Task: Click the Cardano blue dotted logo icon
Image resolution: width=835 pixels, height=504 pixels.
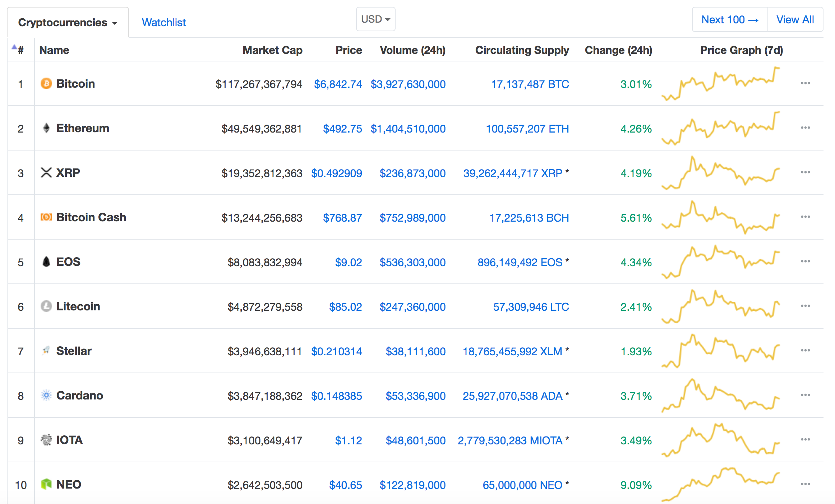Action: tap(46, 395)
